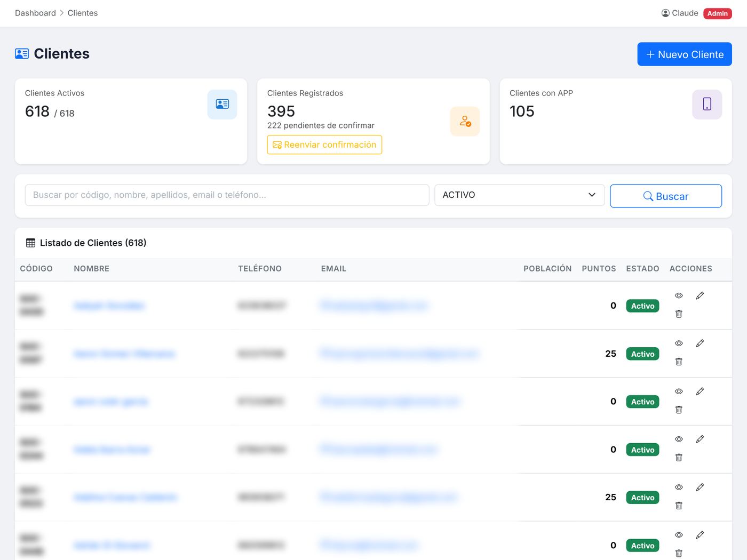Click the pencil edit icon in the first client row

coord(700,295)
